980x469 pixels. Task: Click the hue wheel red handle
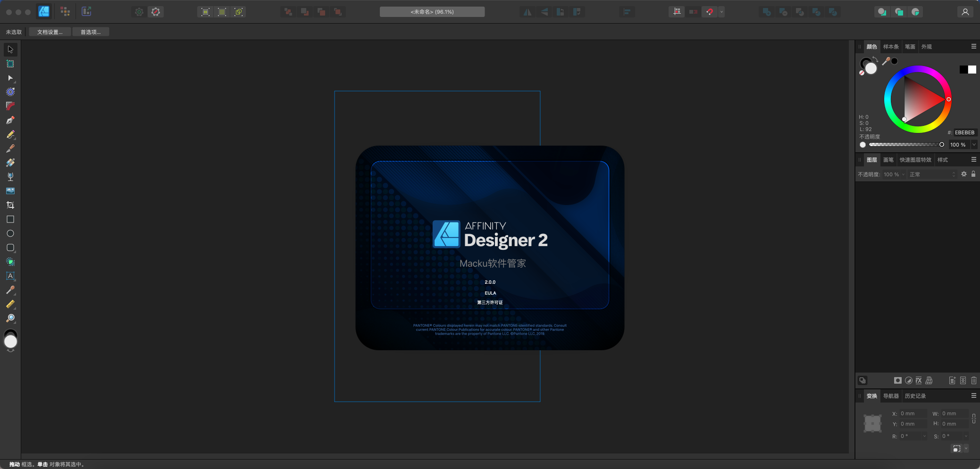click(948, 99)
